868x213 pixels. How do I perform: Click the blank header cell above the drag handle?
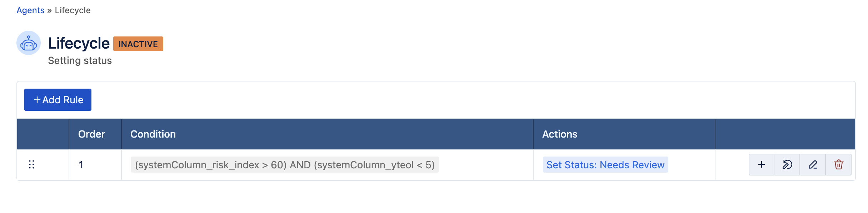click(43, 134)
